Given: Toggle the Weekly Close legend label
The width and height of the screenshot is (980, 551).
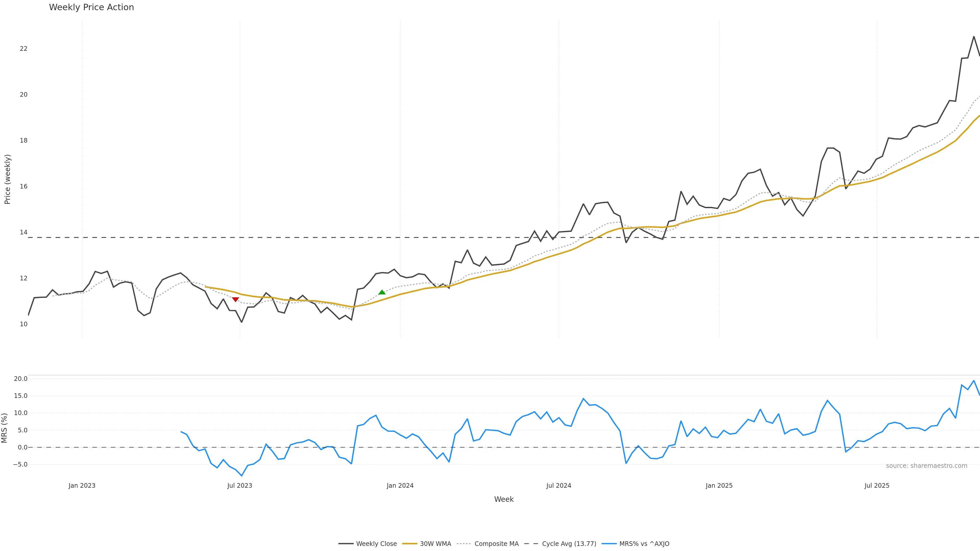Looking at the screenshot, I should pos(376,544).
